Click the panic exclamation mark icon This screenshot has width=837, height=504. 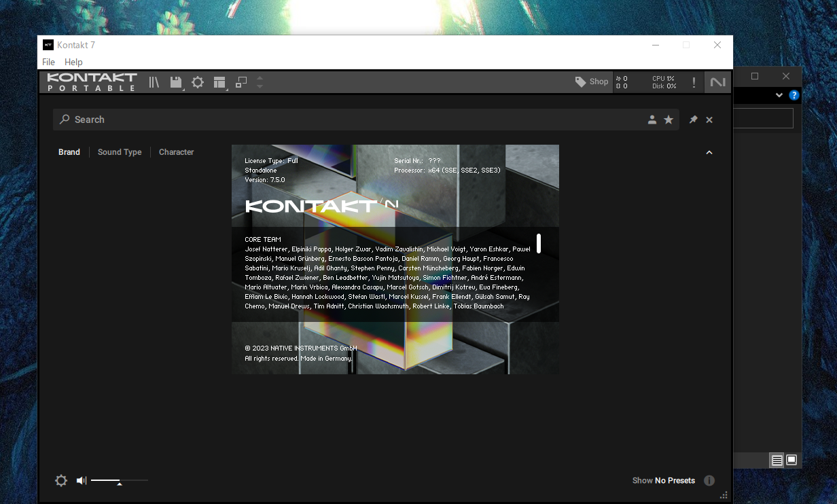coord(694,82)
